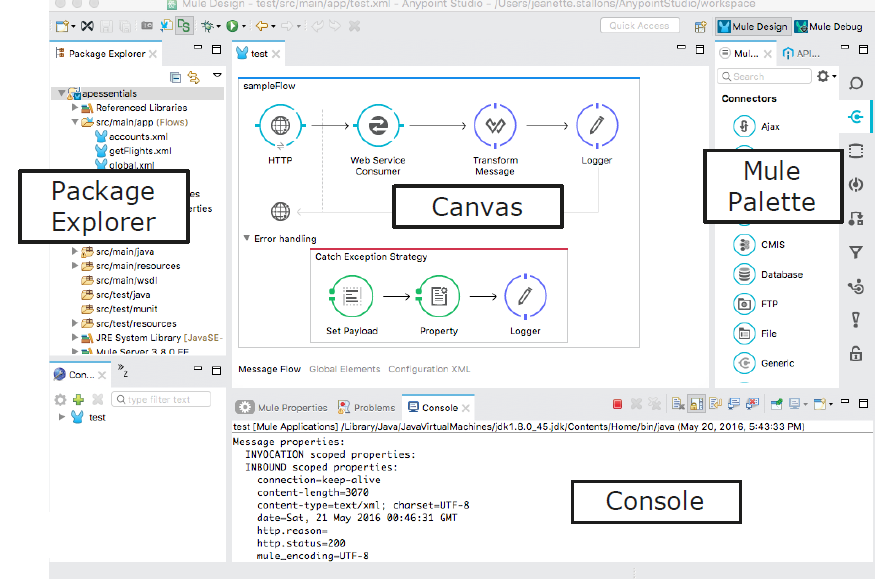Image resolution: width=879 pixels, height=583 pixels.
Task: Open the Global Elements view
Action: point(344,369)
